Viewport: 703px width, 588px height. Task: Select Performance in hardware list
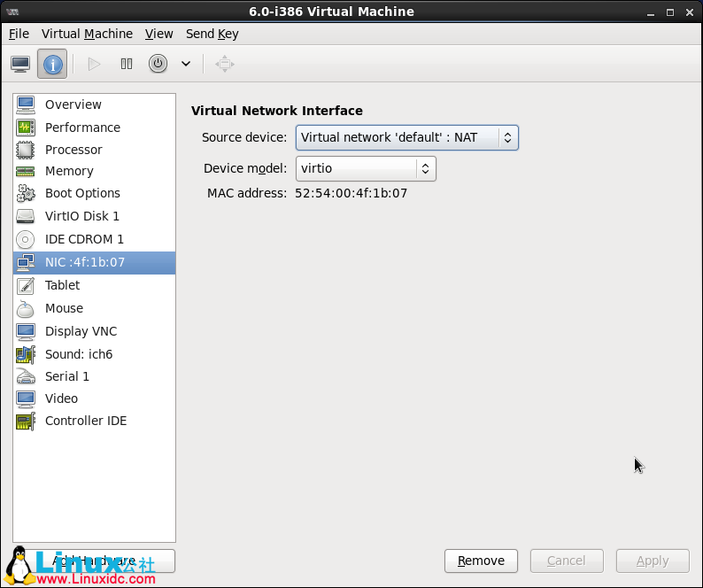[x=94, y=128]
